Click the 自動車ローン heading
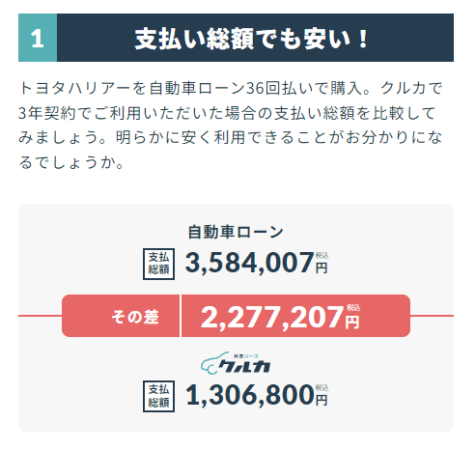 pyautogui.click(x=236, y=232)
